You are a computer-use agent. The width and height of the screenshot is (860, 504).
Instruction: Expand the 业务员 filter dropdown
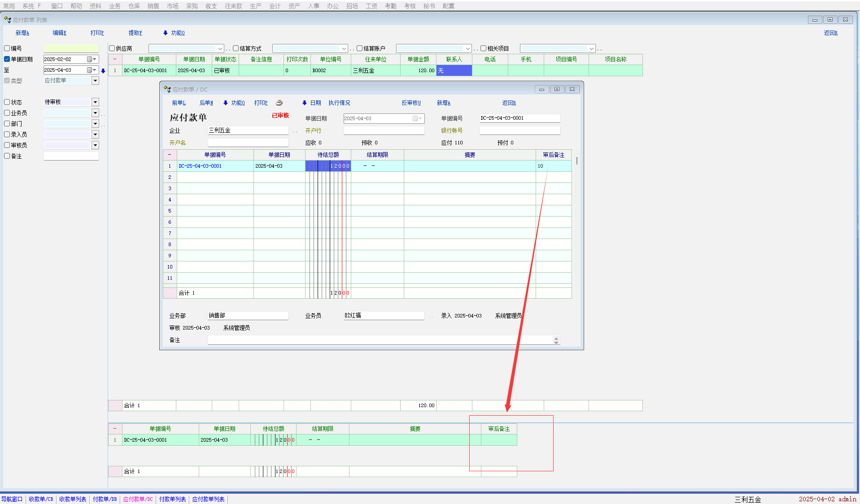coord(95,113)
